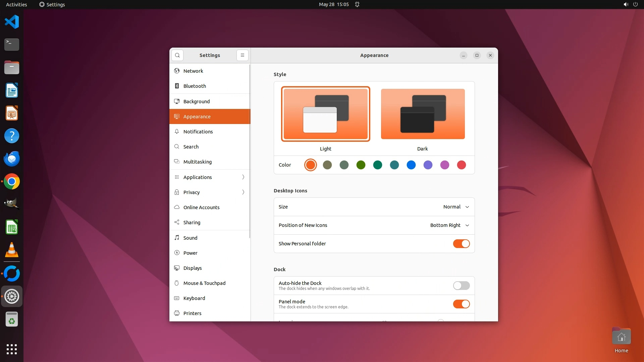Open the Displays settings panel

click(x=193, y=268)
